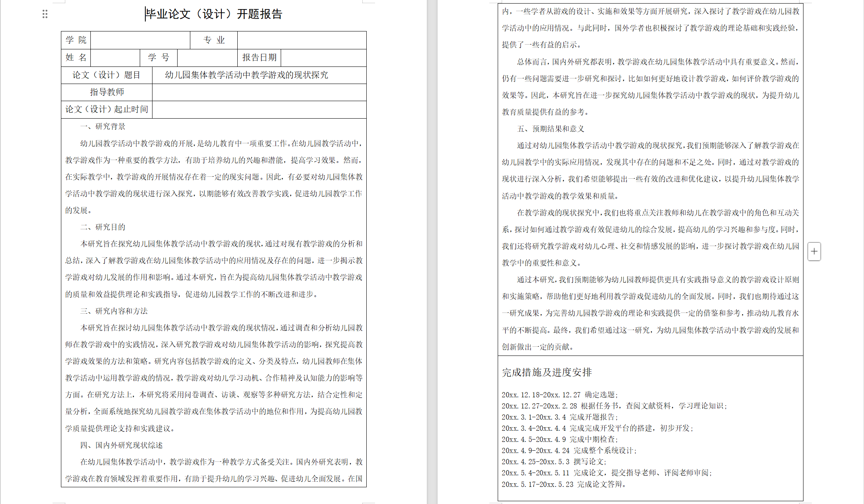Click the six-dot table drag handle
The image size is (864, 504).
[45, 14]
